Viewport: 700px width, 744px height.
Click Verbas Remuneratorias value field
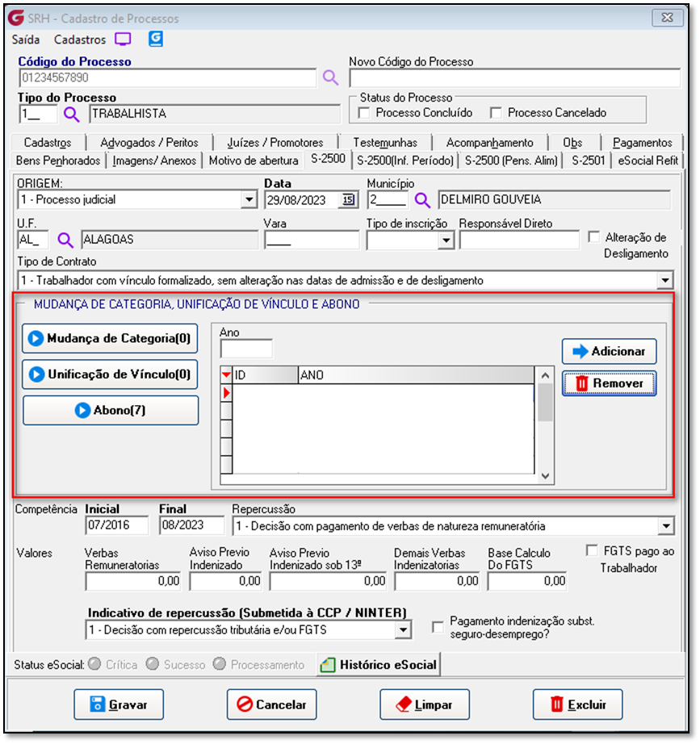[x=133, y=581]
